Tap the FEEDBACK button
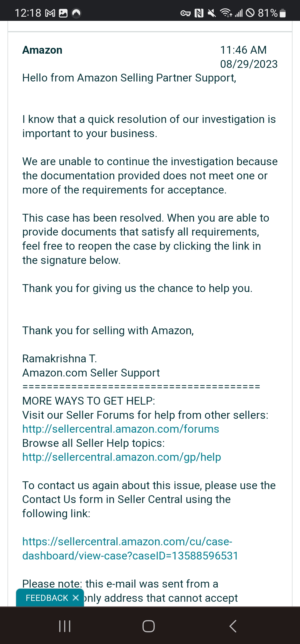Image resolution: width=300 pixels, height=644 pixels. click(47, 598)
